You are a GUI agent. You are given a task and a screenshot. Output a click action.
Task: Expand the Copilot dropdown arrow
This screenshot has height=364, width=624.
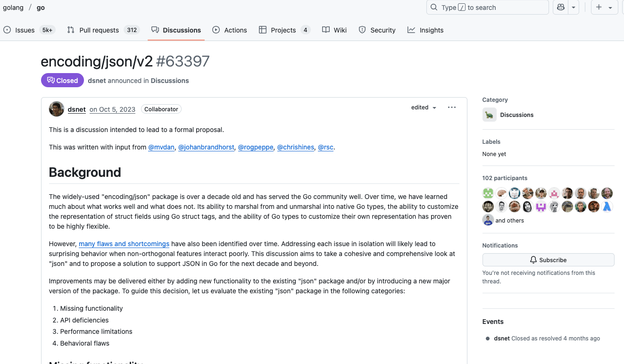pyautogui.click(x=574, y=8)
